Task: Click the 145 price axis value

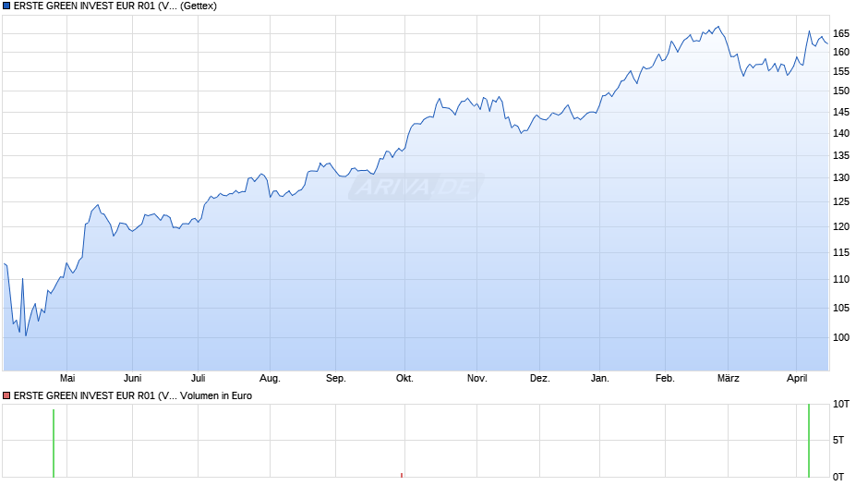Action: click(841, 112)
